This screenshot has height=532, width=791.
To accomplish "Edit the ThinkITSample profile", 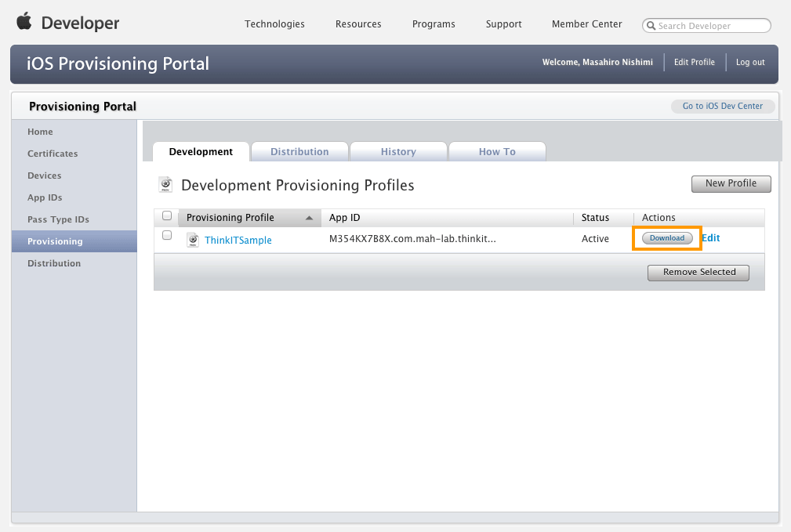I will pos(711,238).
